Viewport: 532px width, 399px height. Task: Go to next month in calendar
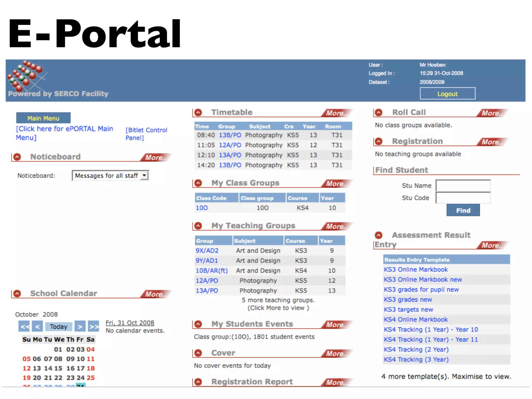click(x=80, y=327)
